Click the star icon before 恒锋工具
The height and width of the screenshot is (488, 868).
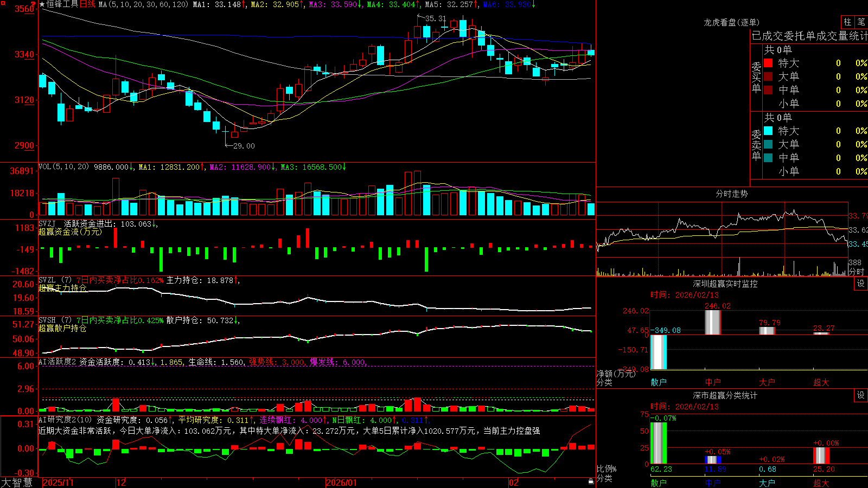click(x=42, y=4)
